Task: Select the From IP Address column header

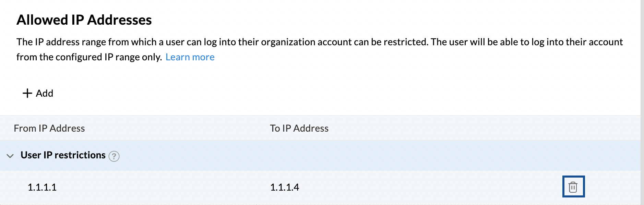Action: coord(49,128)
